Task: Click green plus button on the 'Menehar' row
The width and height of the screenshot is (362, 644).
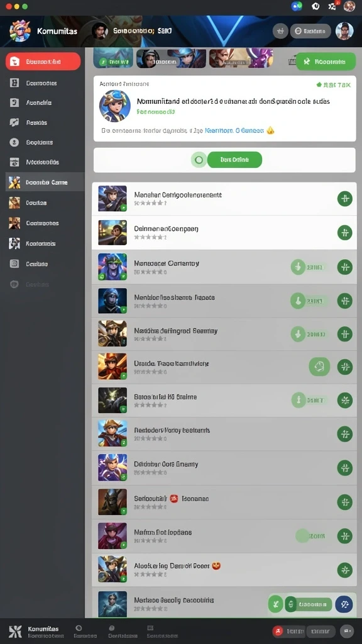Action: pyautogui.click(x=345, y=199)
